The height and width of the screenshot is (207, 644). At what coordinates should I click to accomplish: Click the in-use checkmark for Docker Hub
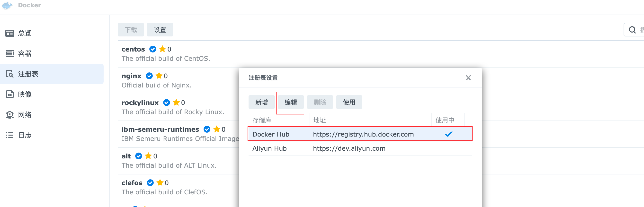pyautogui.click(x=448, y=134)
